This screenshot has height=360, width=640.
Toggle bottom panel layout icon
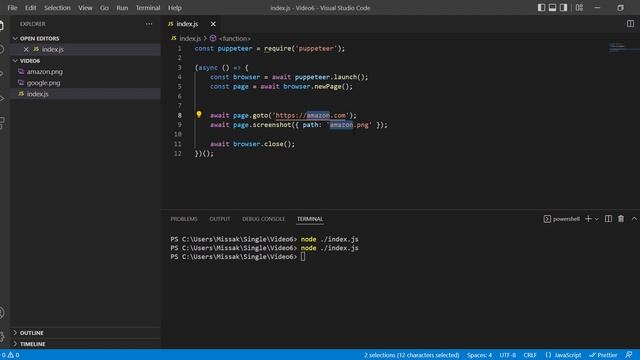552,8
